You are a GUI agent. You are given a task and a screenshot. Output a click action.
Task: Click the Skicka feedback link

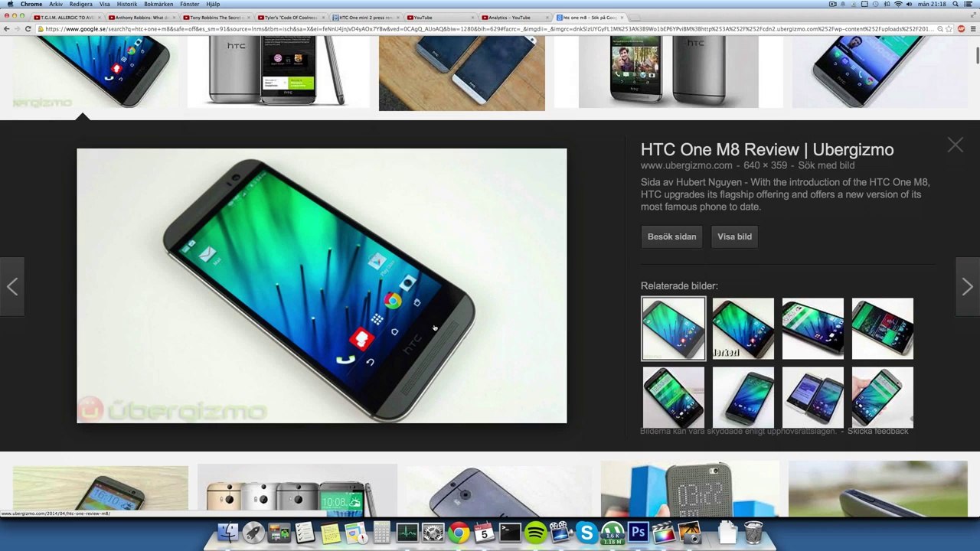tap(877, 432)
